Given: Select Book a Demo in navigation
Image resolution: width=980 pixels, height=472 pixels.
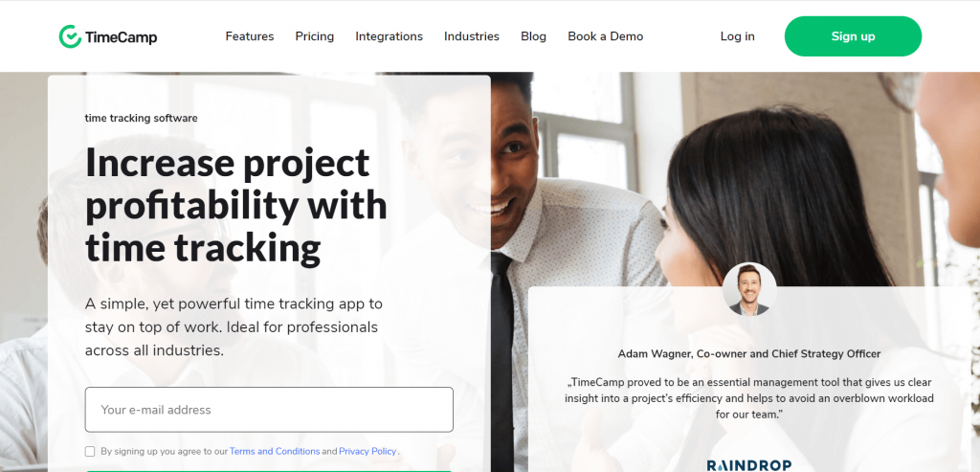Looking at the screenshot, I should pos(605,36).
